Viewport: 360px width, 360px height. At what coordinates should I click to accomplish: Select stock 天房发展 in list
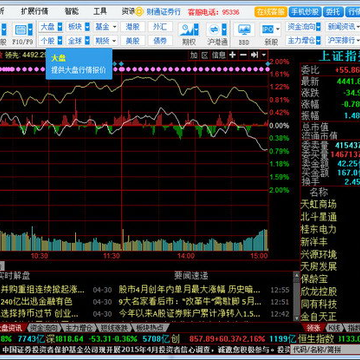click(319, 267)
